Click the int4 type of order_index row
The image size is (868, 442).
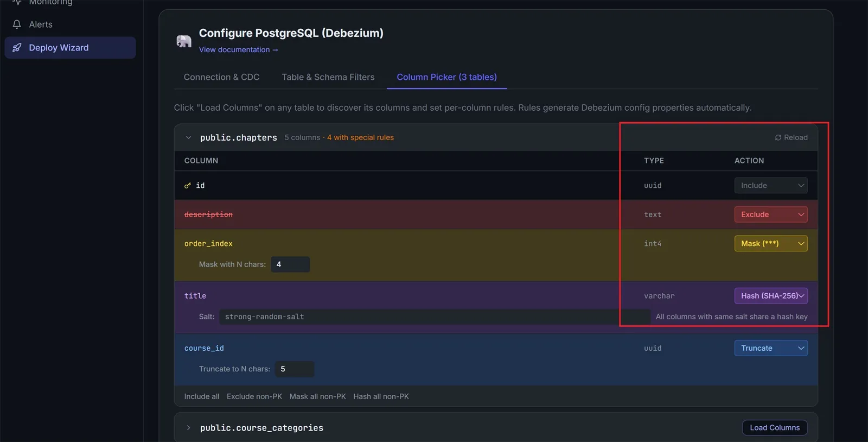[x=653, y=244]
